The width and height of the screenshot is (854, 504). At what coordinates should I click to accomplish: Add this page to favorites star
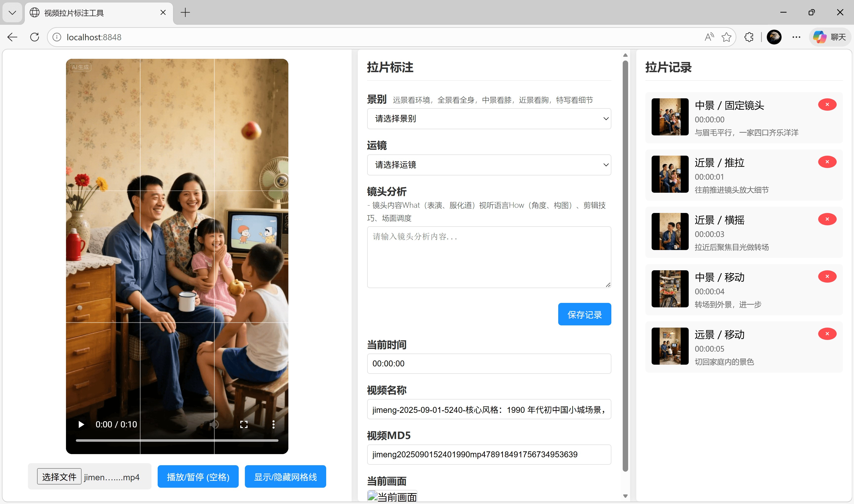(x=726, y=37)
